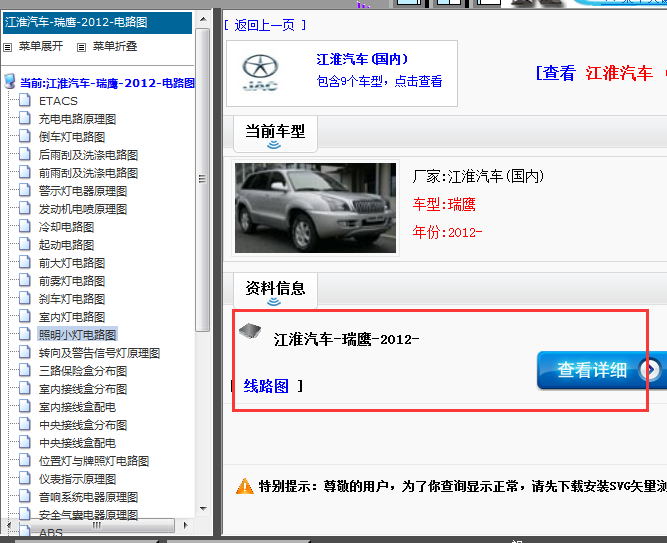Viewport: 667px width, 543px height.
Task: Click the horizontal scroll right arrow
Action: (x=185, y=525)
